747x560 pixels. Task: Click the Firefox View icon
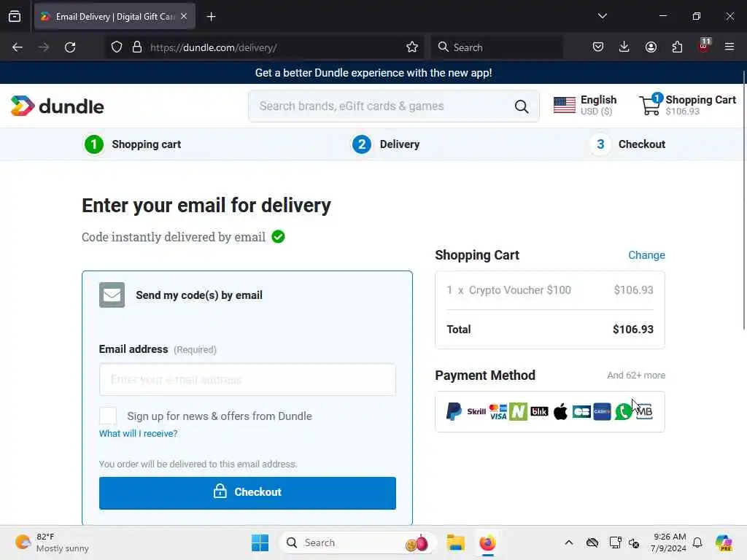(x=15, y=17)
